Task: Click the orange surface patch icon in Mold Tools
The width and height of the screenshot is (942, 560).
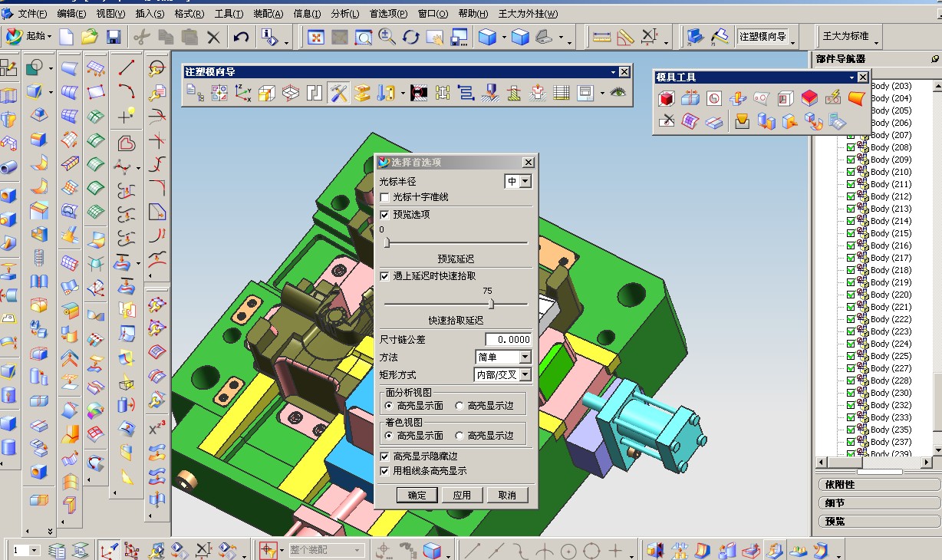Action: (x=857, y=97)
